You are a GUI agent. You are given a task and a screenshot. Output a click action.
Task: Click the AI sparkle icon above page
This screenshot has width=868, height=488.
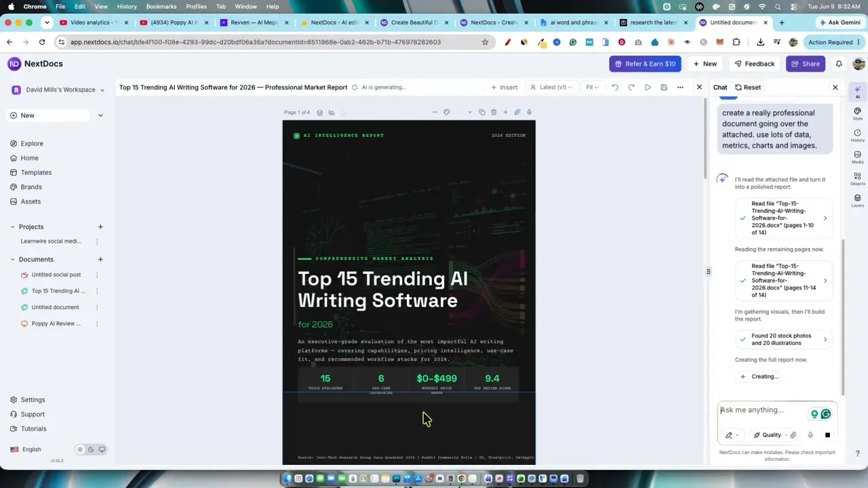(x=517, y=113)
